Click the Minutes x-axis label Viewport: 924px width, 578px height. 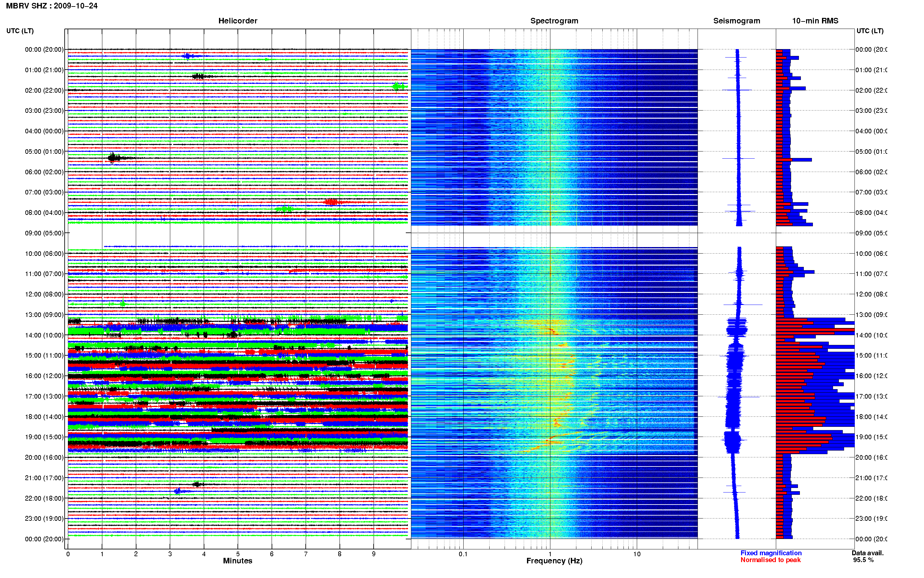pos(237,561)
